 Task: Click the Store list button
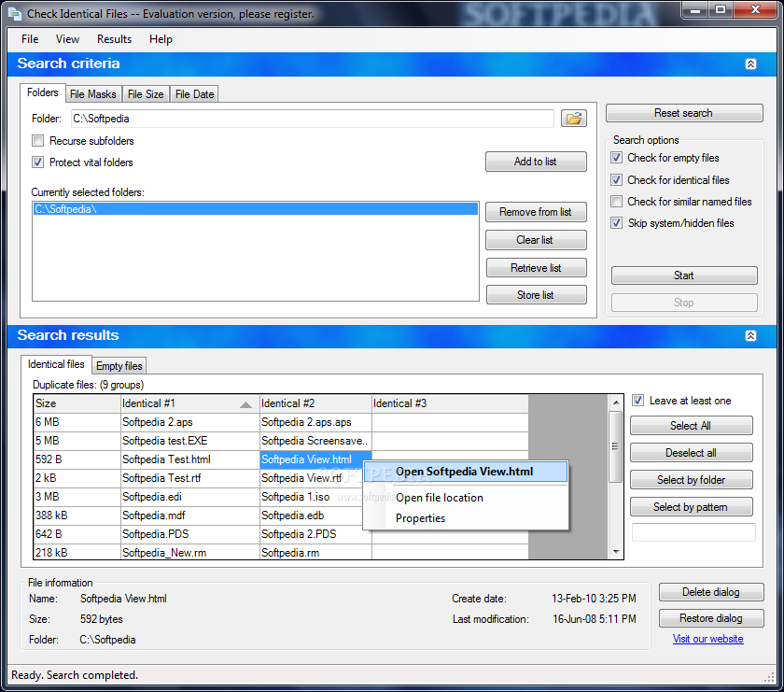[536, 295]
